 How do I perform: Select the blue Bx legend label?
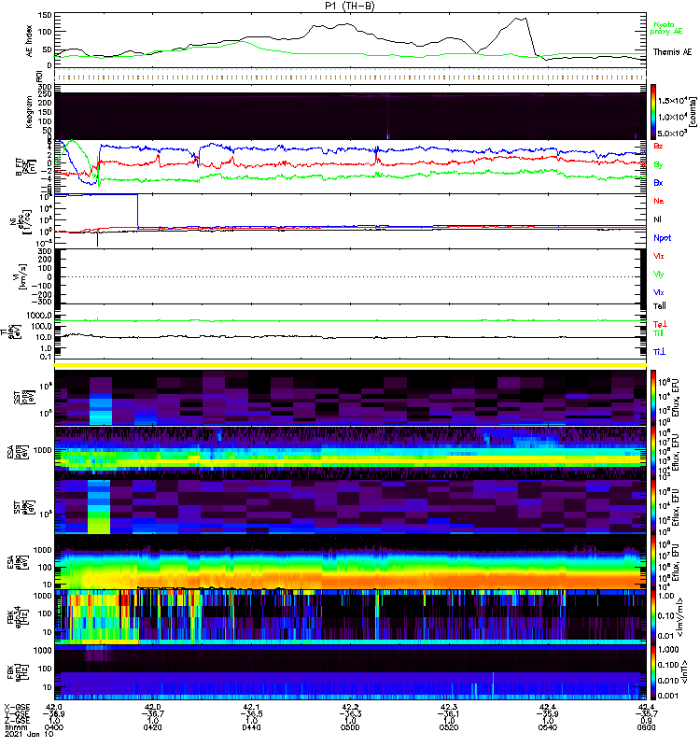click(x=658, y=182)
